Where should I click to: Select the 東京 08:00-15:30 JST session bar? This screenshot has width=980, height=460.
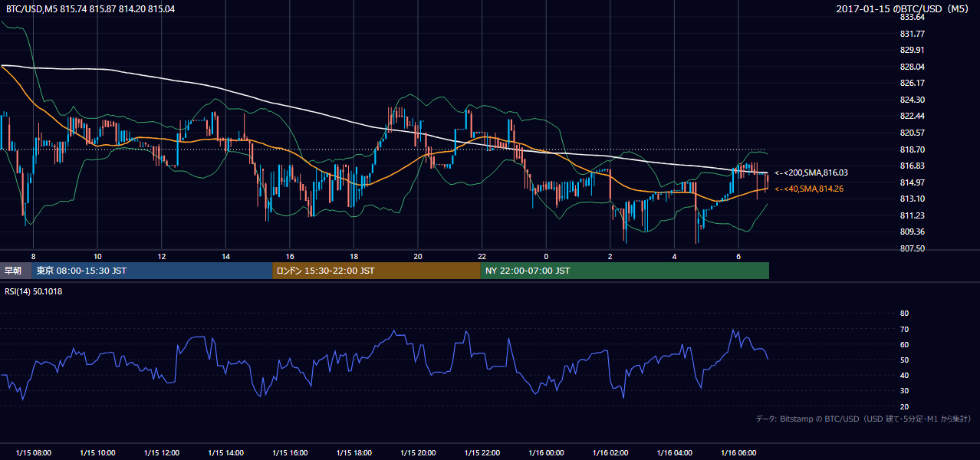pyautogui.click(x=152, y=271)
